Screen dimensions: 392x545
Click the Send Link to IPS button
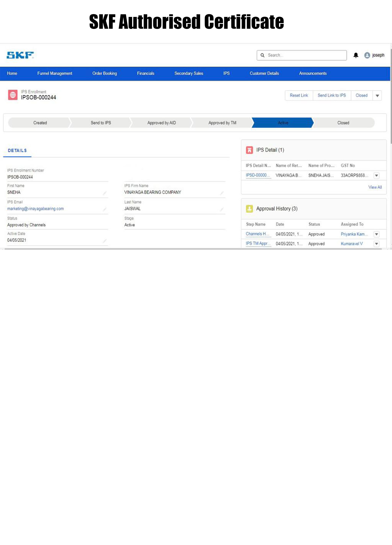point(332,95)
